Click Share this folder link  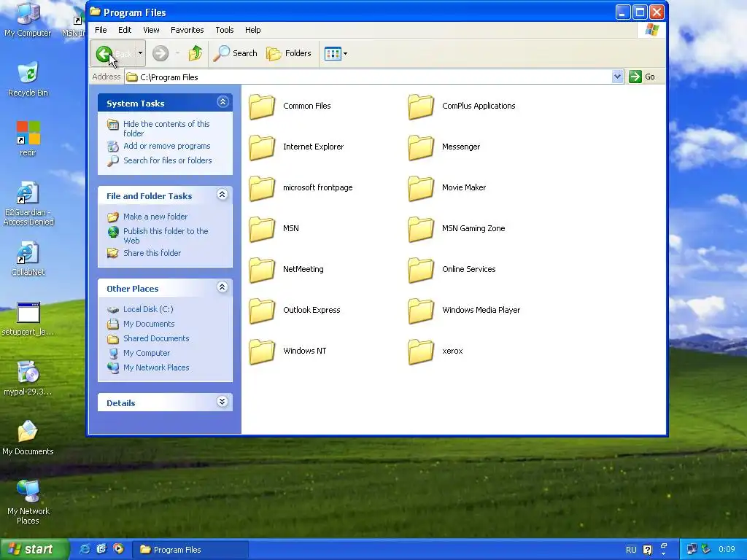coord(152,253)
